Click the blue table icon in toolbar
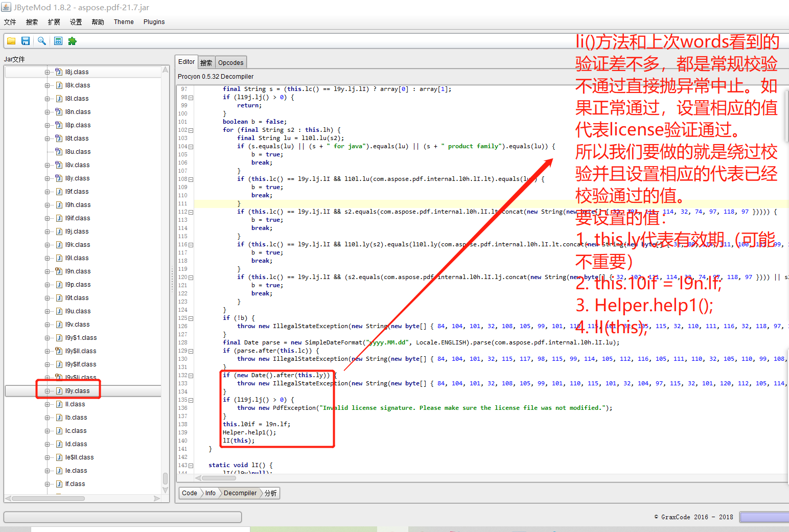 click(x=58, y=41)
